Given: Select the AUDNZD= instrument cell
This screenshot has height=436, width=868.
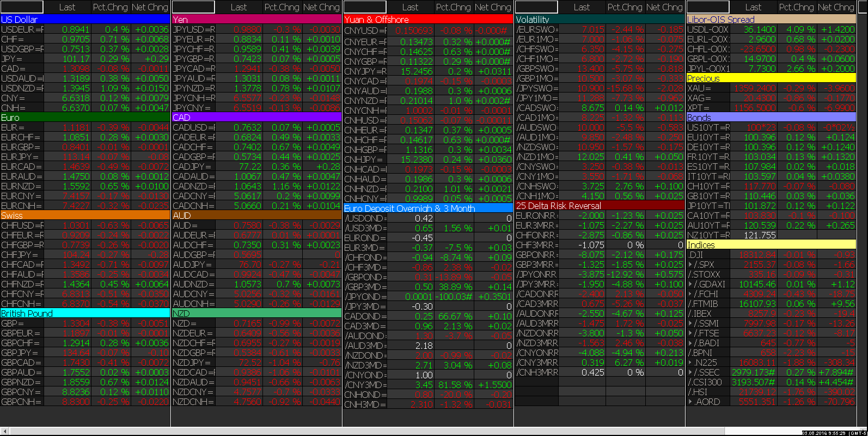Looking at the screenshot, I should pyautogui.click(x=194, y=284).
